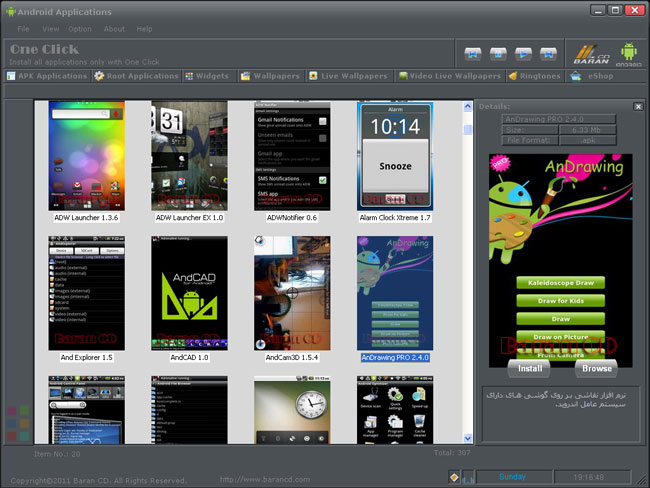Pick the red theme color swatch
The image size is (650, 488).
[x=12, y=436]
